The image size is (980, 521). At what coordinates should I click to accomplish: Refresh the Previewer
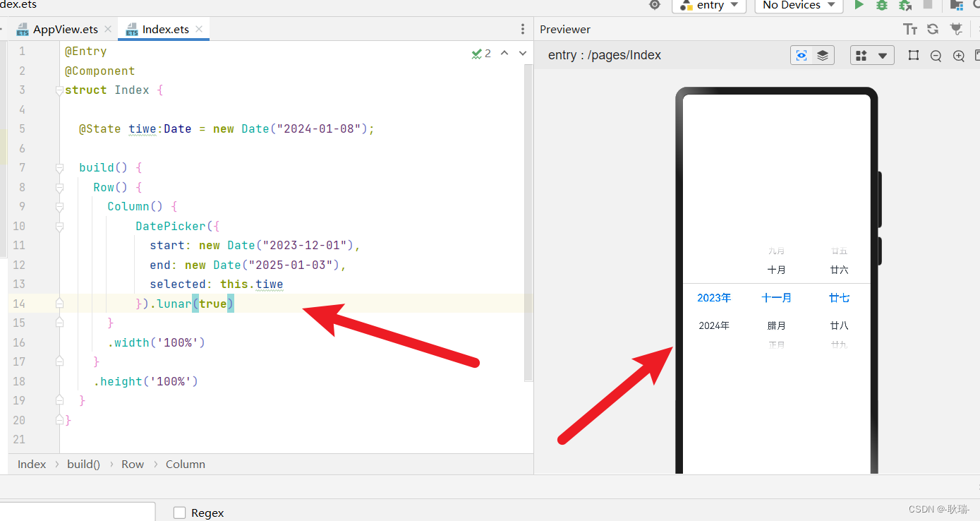point(933,29)
